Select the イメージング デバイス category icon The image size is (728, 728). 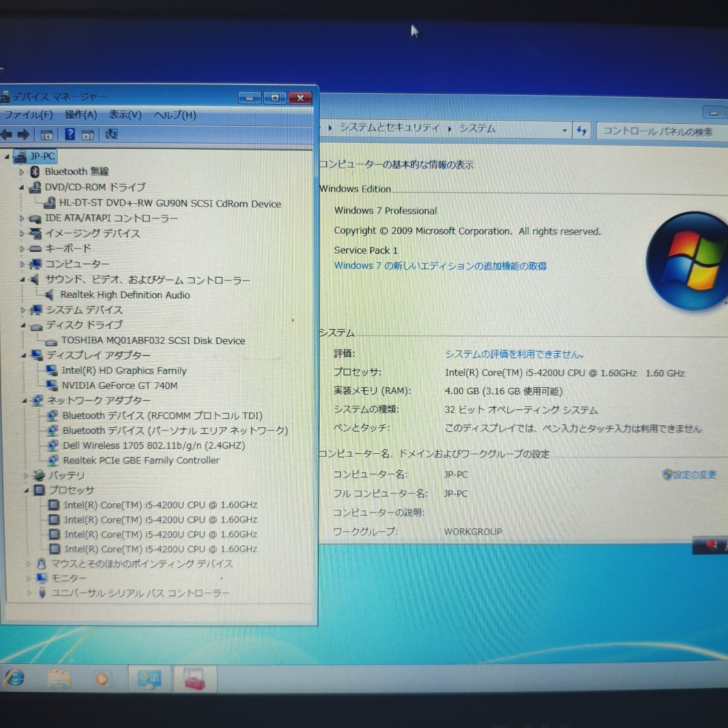[36, 234]
